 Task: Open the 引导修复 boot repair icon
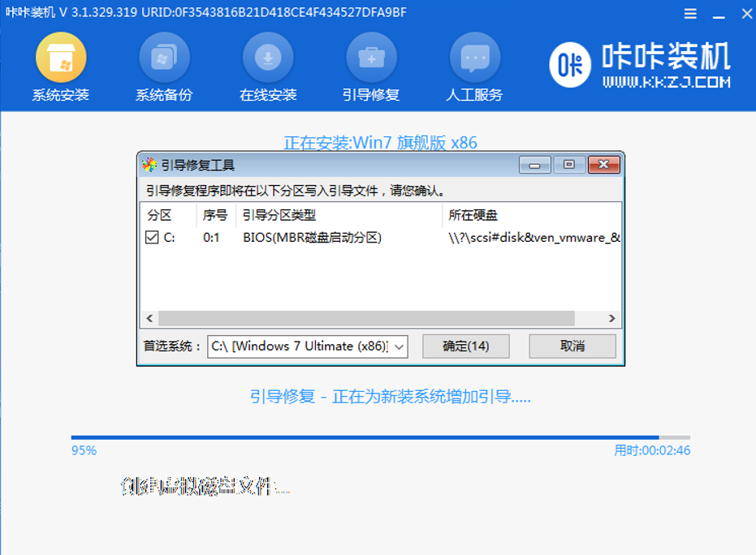371,58
